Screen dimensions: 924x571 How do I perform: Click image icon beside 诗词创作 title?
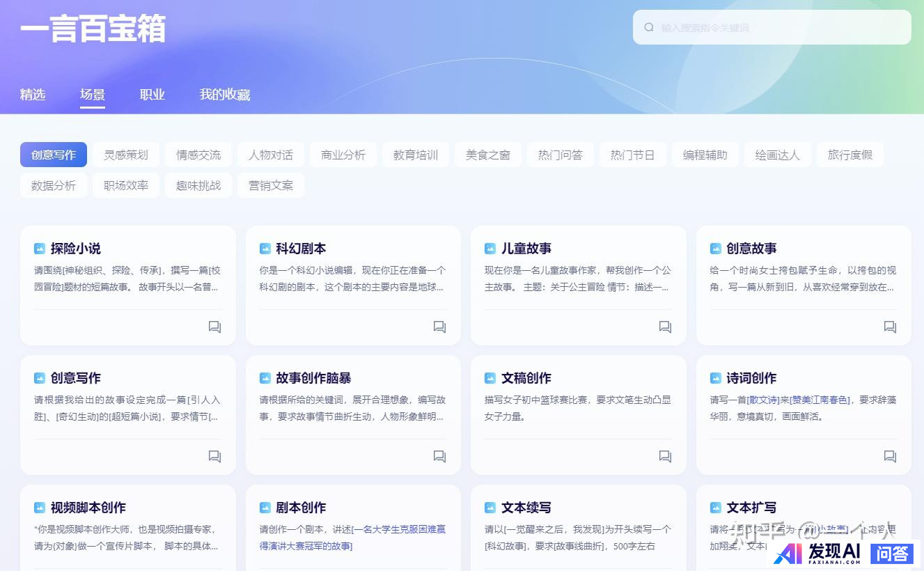point(716,378)
